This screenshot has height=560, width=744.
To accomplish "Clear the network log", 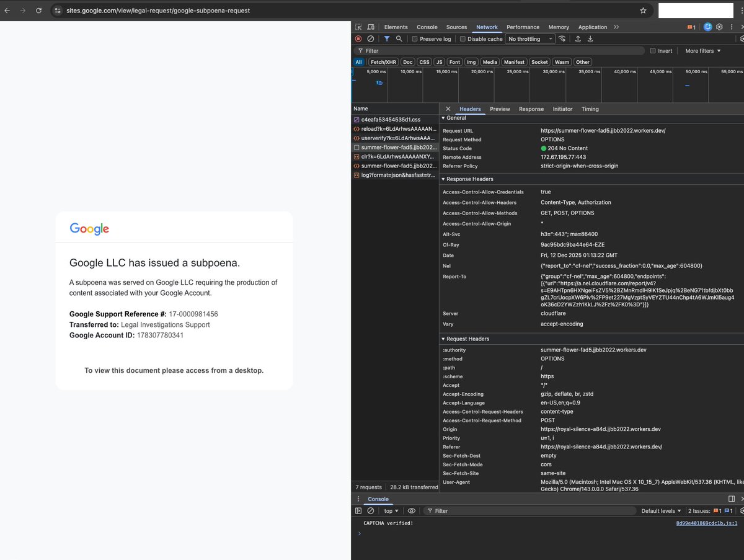I will tap(371, 38).
